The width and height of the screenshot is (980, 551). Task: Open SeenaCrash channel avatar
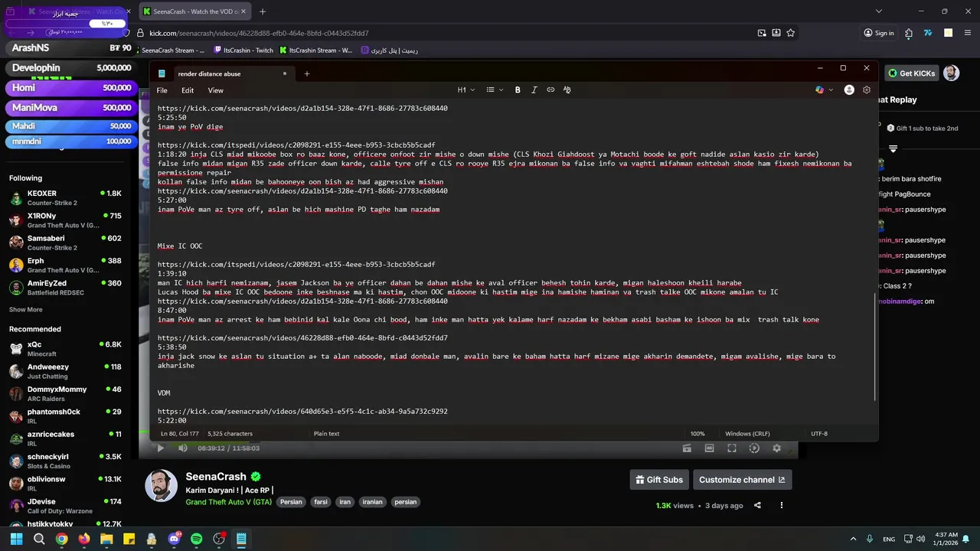click(x=161, y=485)
